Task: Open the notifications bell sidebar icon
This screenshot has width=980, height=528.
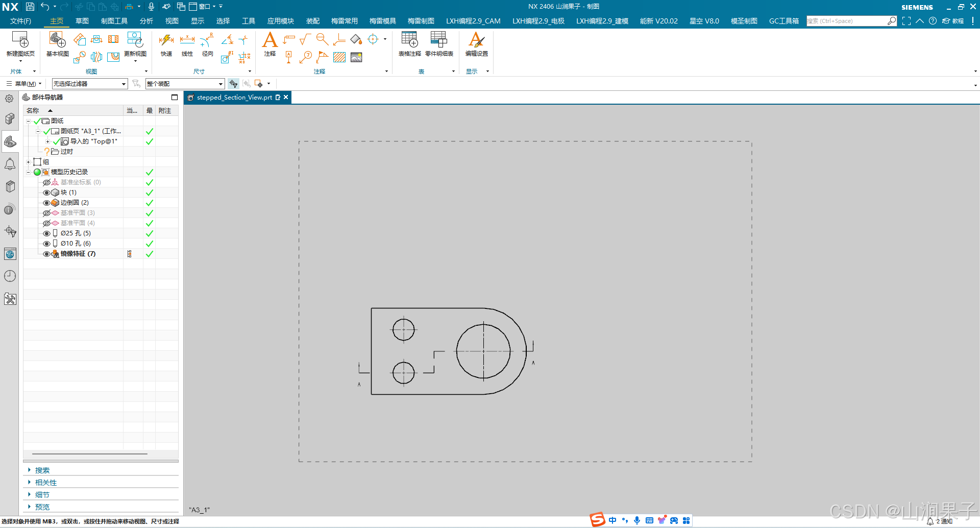Action: point(10,164)
